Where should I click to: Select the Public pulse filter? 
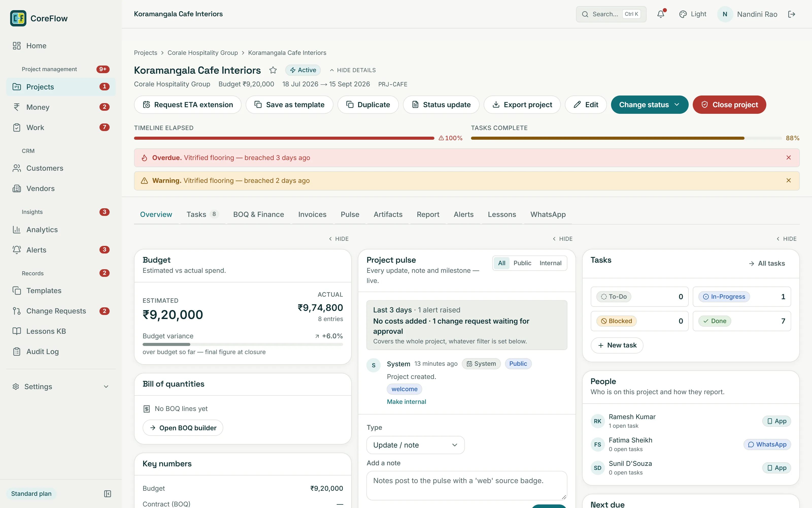[x=522, y=263]
